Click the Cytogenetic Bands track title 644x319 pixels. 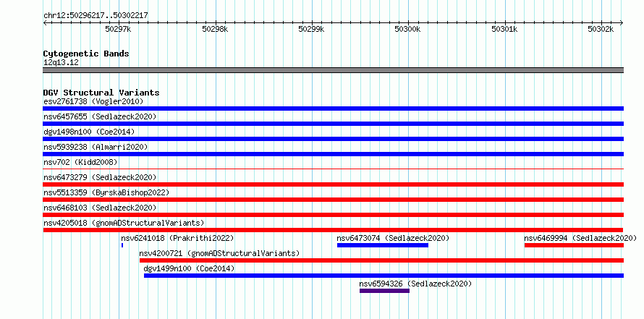[x=86, y=54]
